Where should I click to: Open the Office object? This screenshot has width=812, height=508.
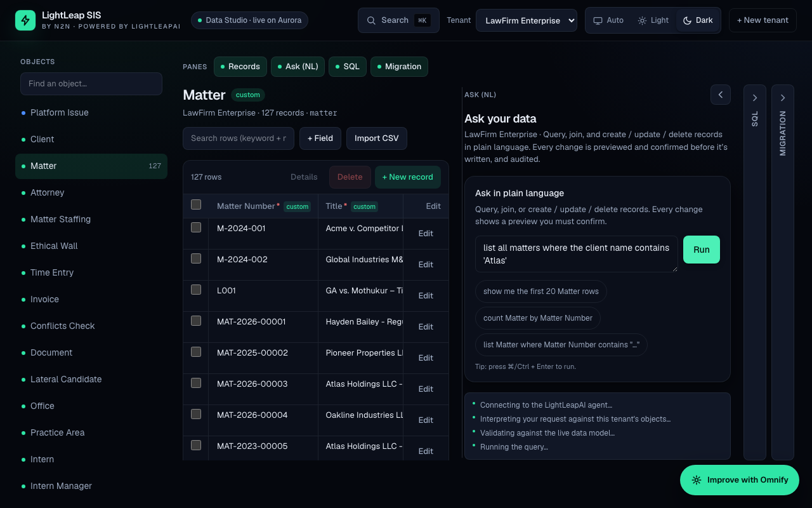(91, 406)
